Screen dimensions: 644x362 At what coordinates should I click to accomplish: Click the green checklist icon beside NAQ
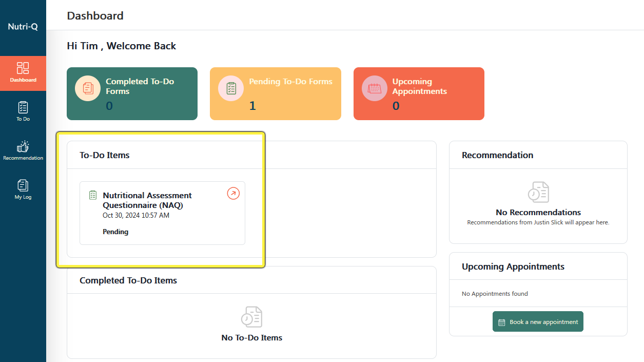click(93, 195)
